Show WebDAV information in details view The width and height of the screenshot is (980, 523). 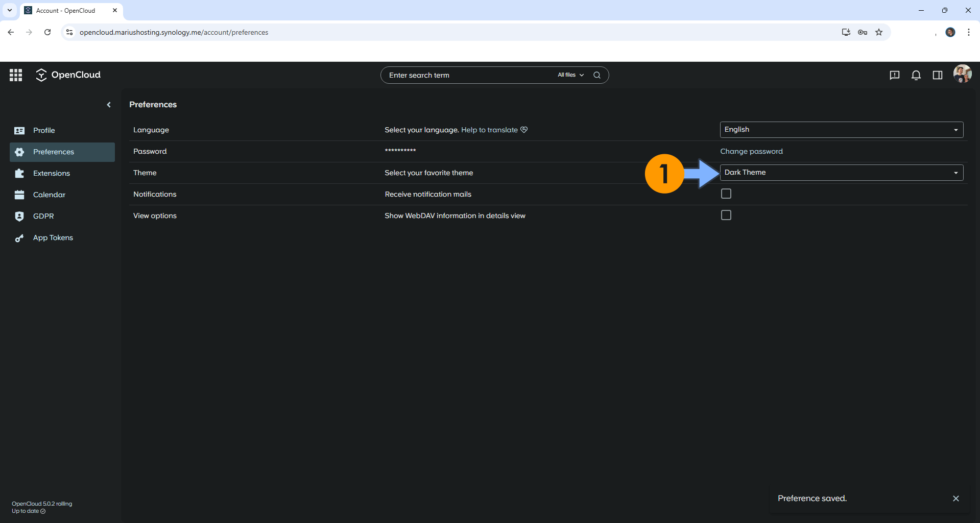coord(726,215)
